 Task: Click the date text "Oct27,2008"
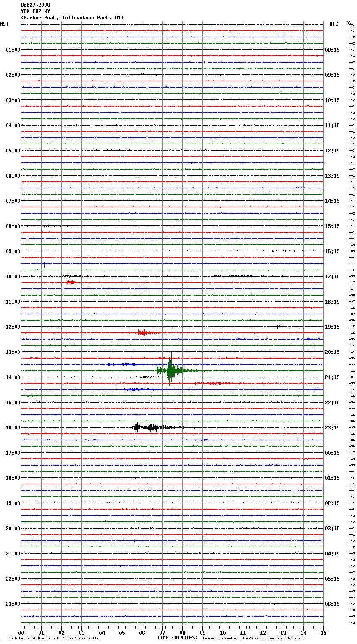[x=35, y=5]
